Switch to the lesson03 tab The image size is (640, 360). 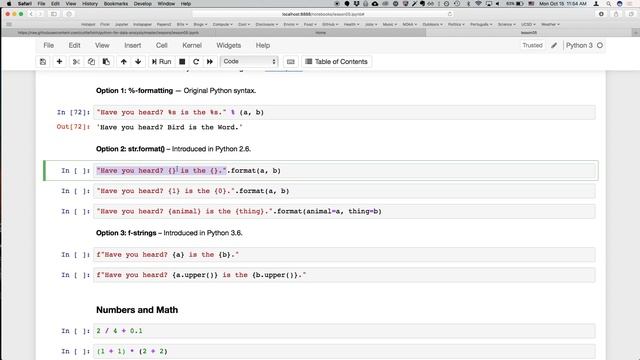click(x=529, y=33)
